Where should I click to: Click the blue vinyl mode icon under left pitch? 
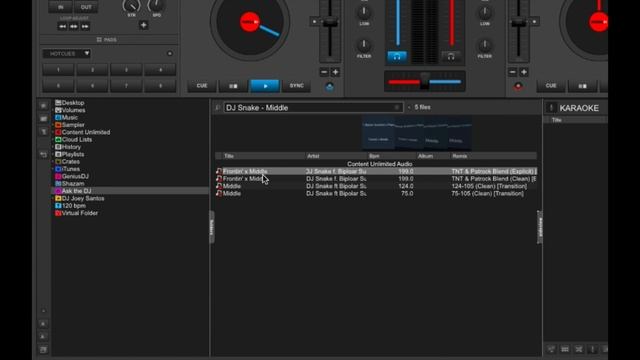point(329,87)
